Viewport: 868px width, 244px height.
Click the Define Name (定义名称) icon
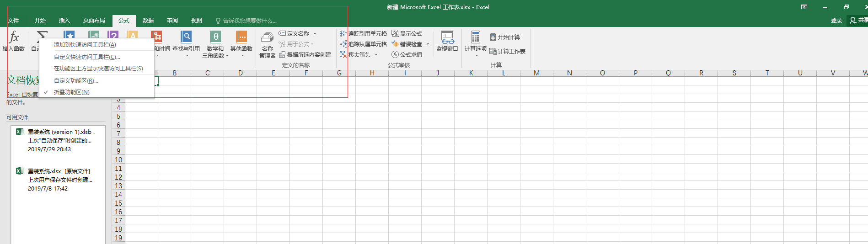pos(282,33)
